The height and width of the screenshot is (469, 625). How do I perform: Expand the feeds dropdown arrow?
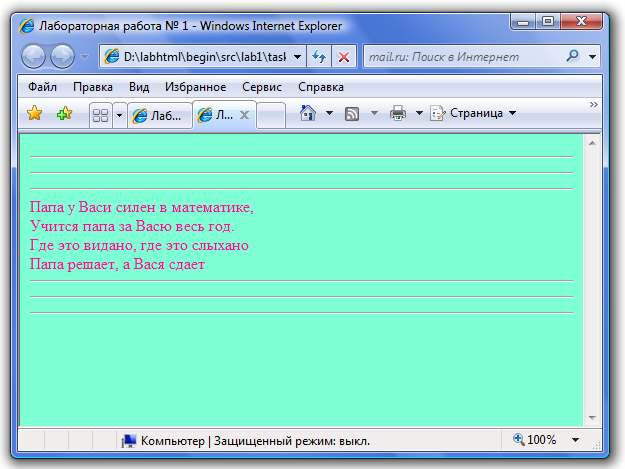click(374, 113)
